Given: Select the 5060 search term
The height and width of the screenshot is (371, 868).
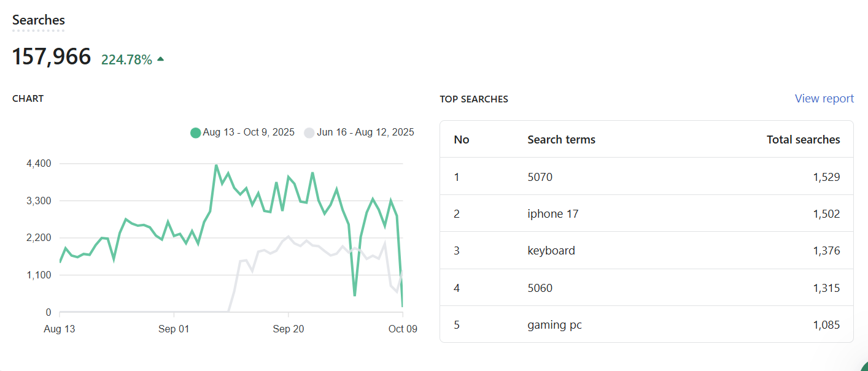Looking at the screenshot, I should 540,288.
